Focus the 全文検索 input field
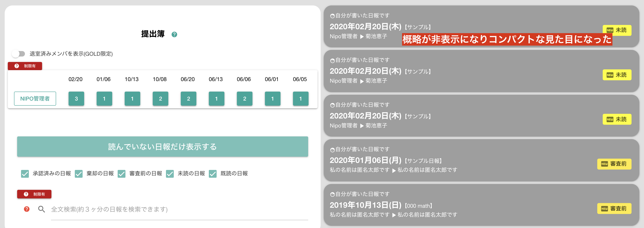The height and width of the screenshot is (228, 644). point(179,209)
